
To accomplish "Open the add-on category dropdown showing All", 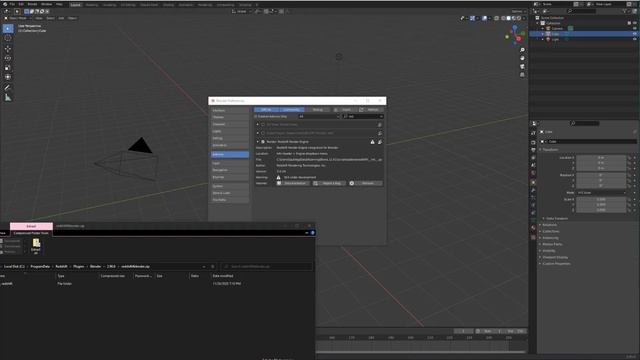I will pos(319,116).
